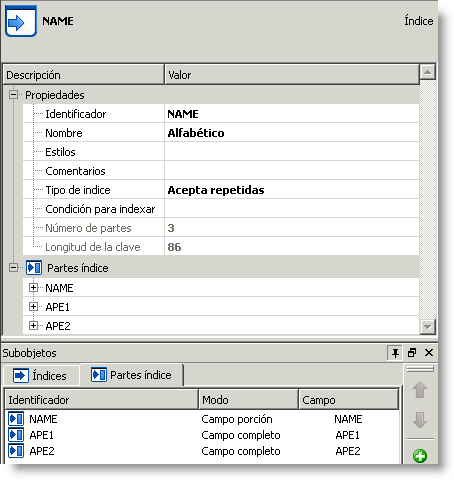
Task: Click the APE2 value in Campo column
Action: click(348, 451)
